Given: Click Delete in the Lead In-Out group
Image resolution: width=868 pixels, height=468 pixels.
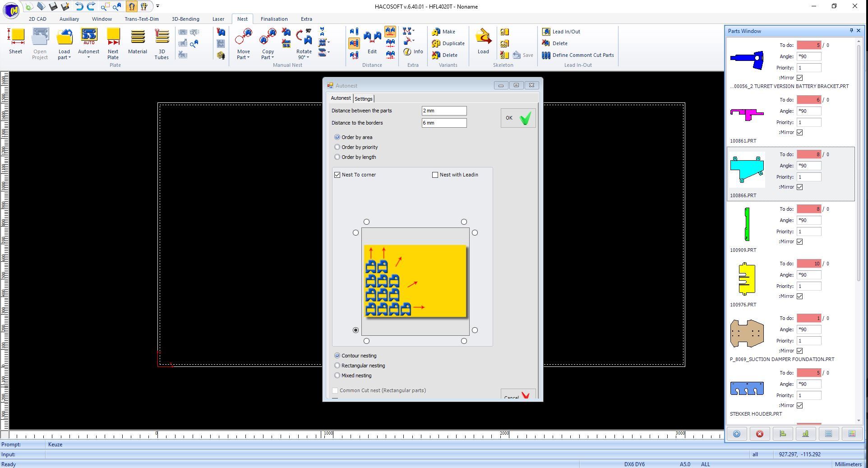Looking at the screenshot, I should pyautogui.click(x=555, y=43).
